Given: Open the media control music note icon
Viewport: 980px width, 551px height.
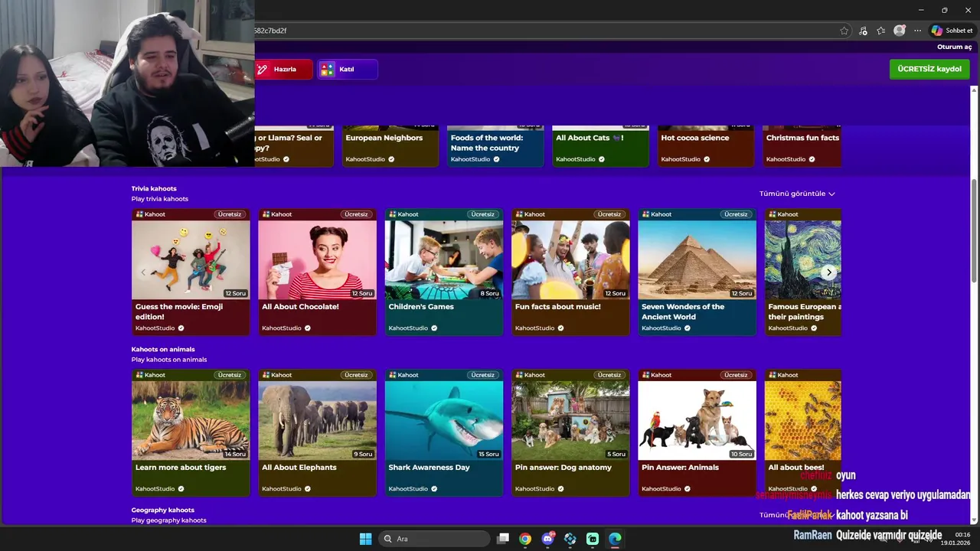Looking at the screenshot, I should (863, 31).
